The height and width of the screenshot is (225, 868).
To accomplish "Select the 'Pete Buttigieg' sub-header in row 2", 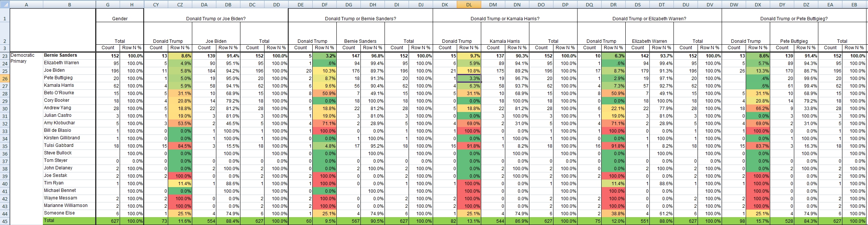I will [x=794, y=33].
